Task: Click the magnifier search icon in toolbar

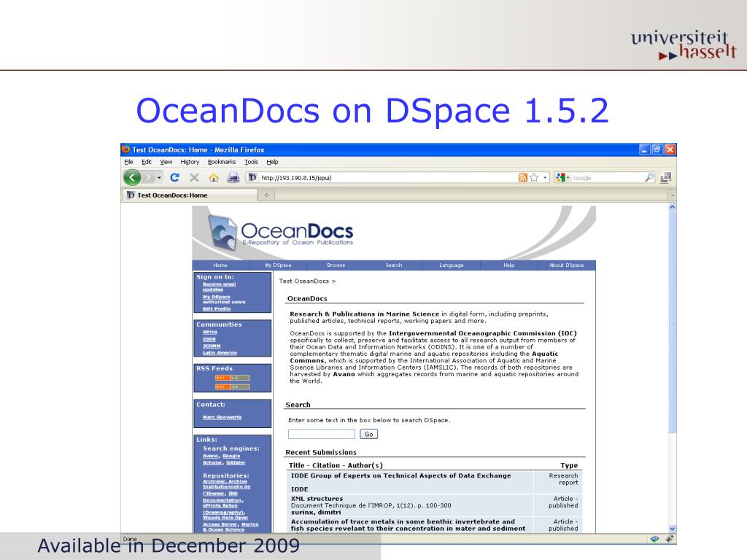Action: coord(649,178)
